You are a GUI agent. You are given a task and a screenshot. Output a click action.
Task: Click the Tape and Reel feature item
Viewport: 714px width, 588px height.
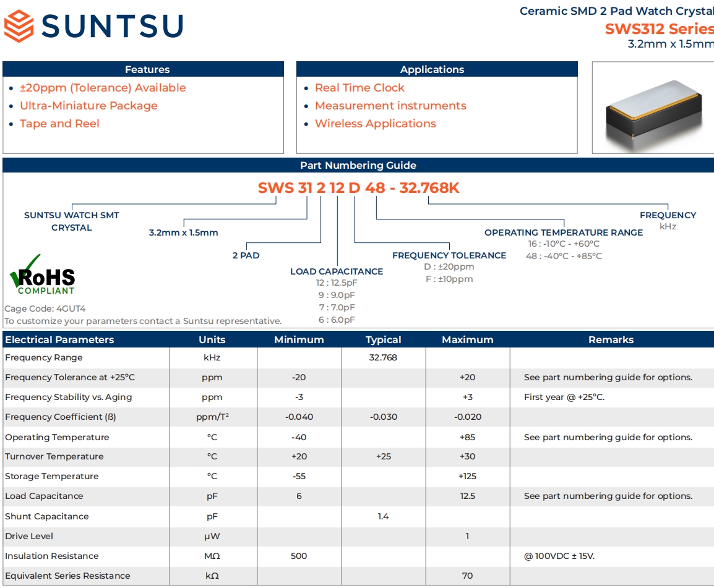click(59, 124)
